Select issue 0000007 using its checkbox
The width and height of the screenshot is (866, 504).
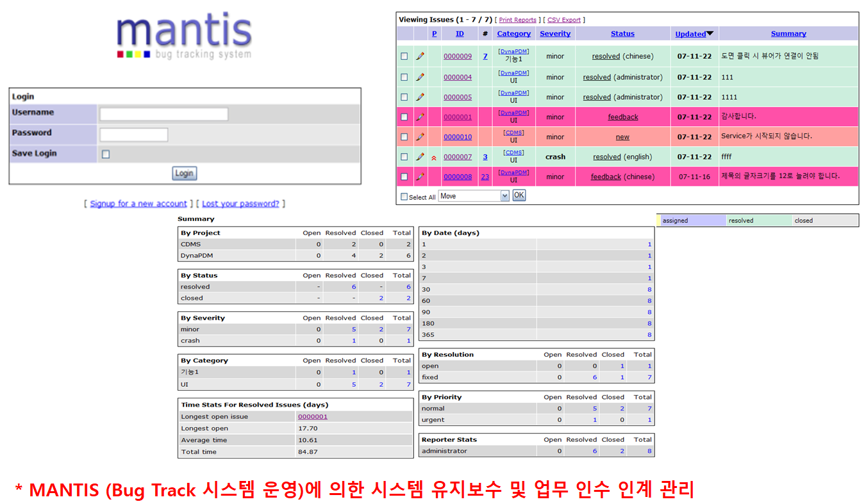point(404,156)
